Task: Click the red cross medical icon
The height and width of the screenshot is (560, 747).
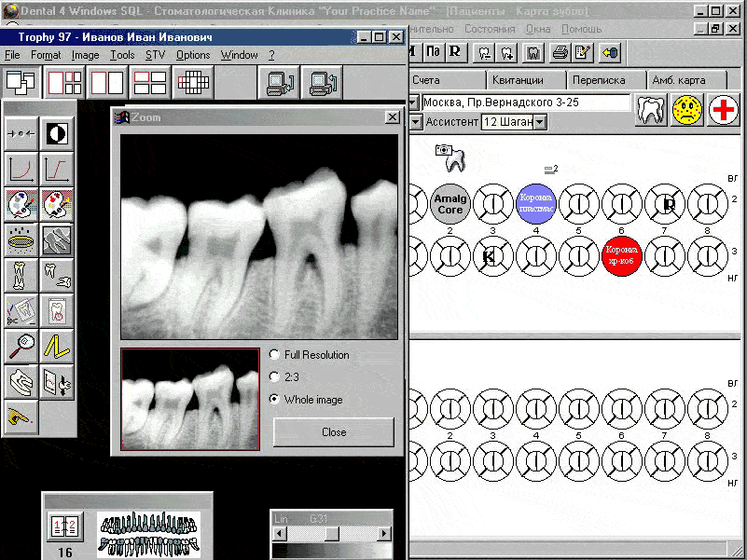Action: tap(723, 110)
